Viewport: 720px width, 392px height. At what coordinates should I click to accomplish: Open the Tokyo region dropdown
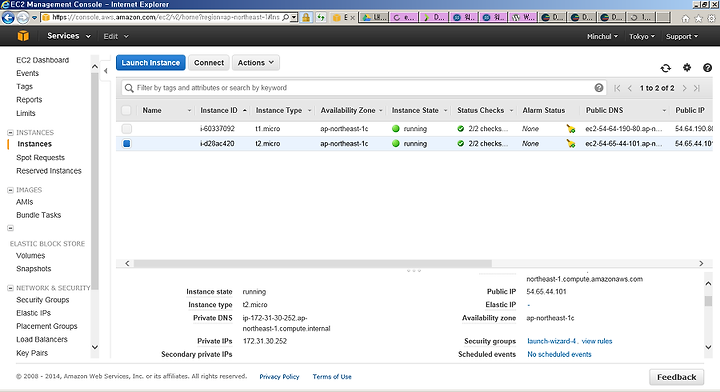[x=641, y=36]
